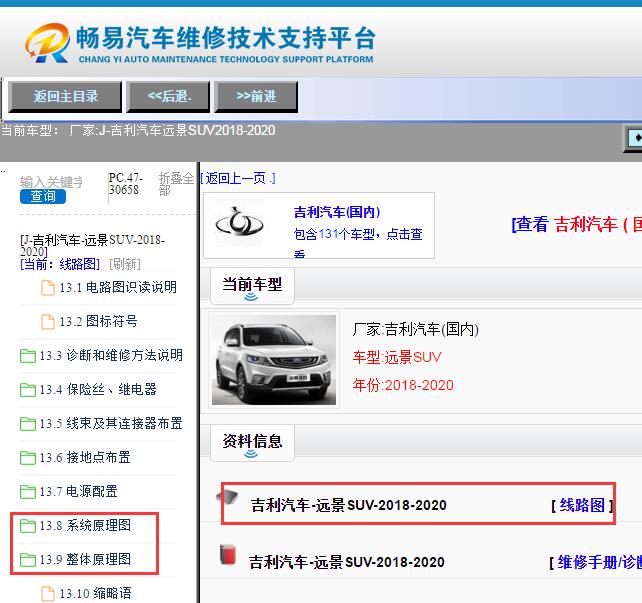Click the 吉利汽车-远景SUV-2018-2020 title in 维修手册 row
This screenshot has width=642, height=603.
347,562
